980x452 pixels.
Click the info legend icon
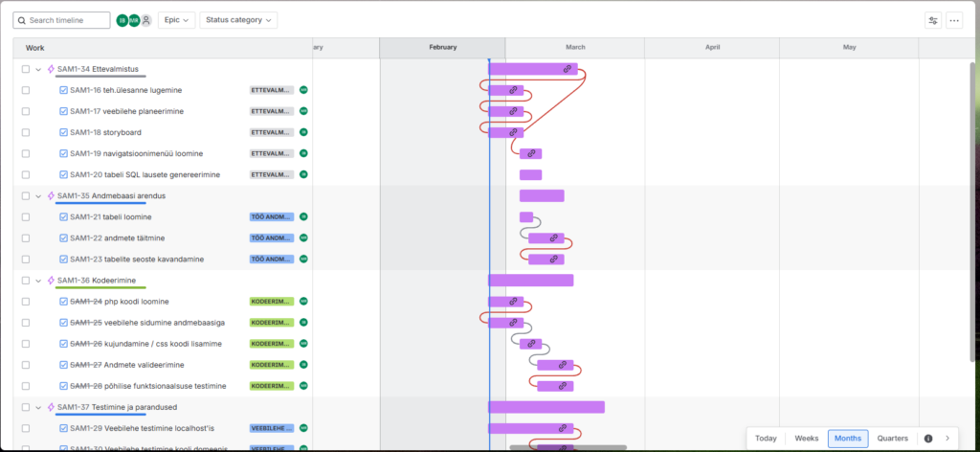(927, 439)
